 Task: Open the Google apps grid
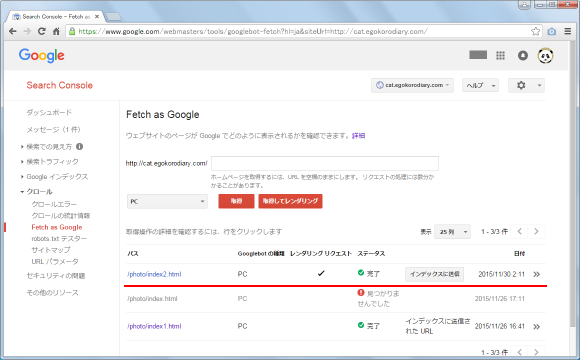click(500, 55)
